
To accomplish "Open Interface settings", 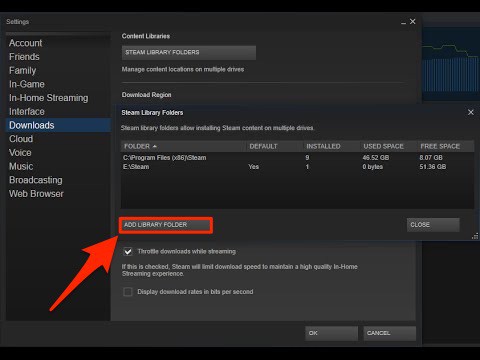I will (27, 111).
